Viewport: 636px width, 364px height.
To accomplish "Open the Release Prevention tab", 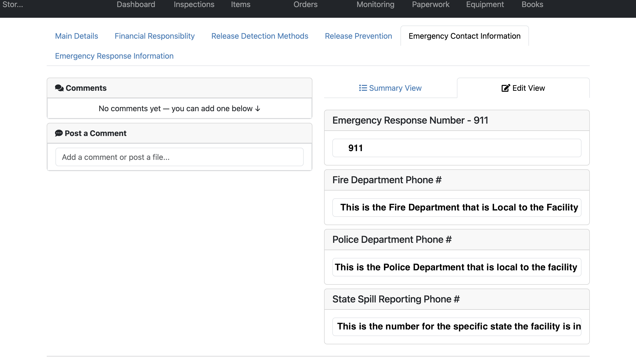I will 358,36.
